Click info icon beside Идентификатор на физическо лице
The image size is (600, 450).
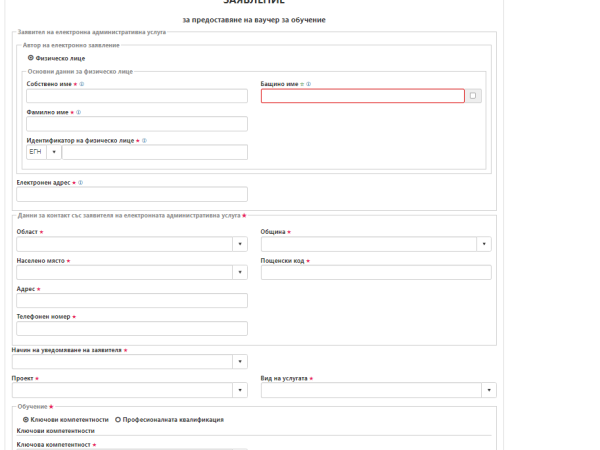point(144,141)
